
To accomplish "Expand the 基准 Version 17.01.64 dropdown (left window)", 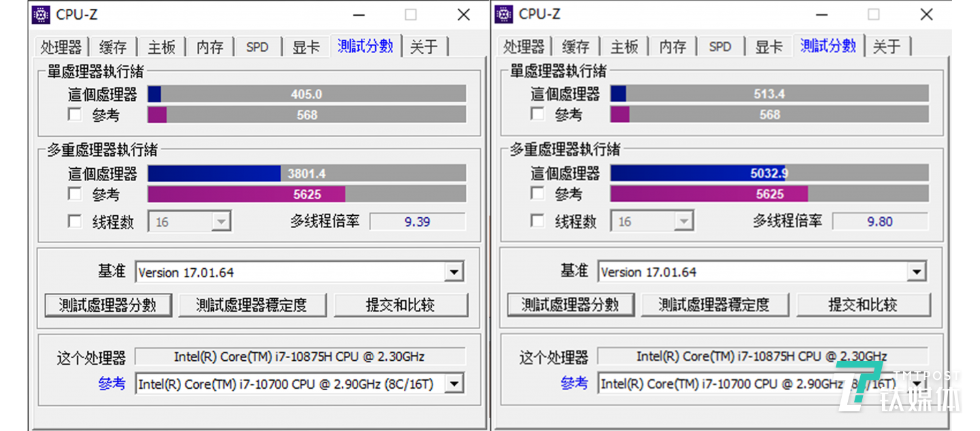I will (454, 271).
